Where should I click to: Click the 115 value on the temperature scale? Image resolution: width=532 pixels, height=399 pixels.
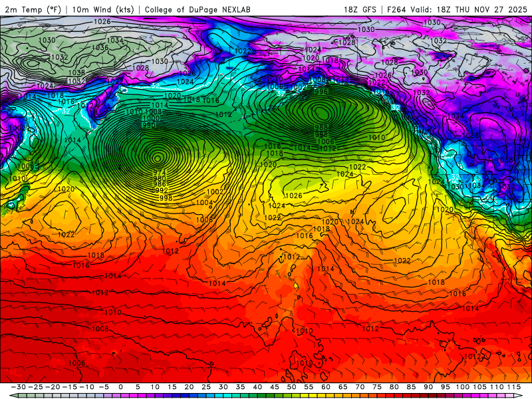(x=514, y=387)
